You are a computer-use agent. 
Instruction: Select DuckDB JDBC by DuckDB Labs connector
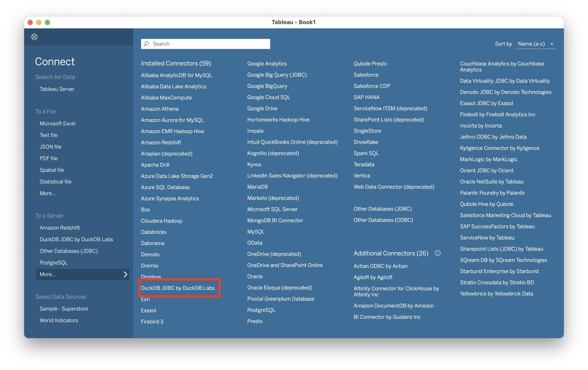(x=178, y=288)
